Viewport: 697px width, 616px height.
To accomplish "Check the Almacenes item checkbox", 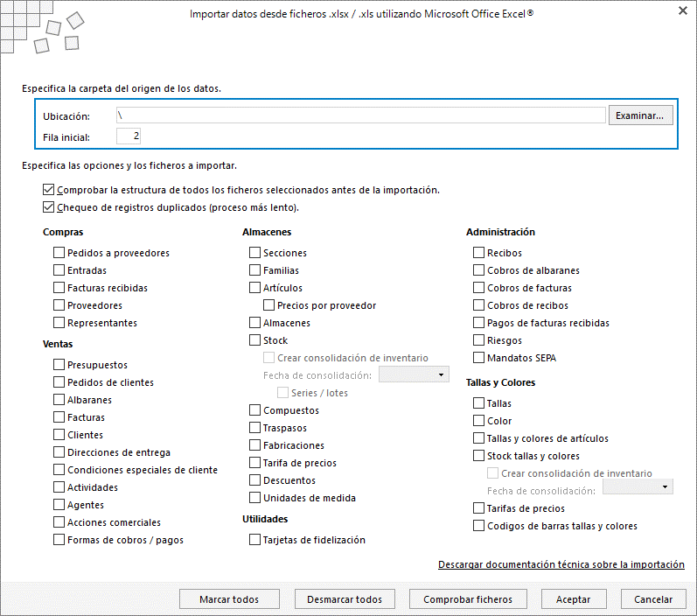I will 254,323.
